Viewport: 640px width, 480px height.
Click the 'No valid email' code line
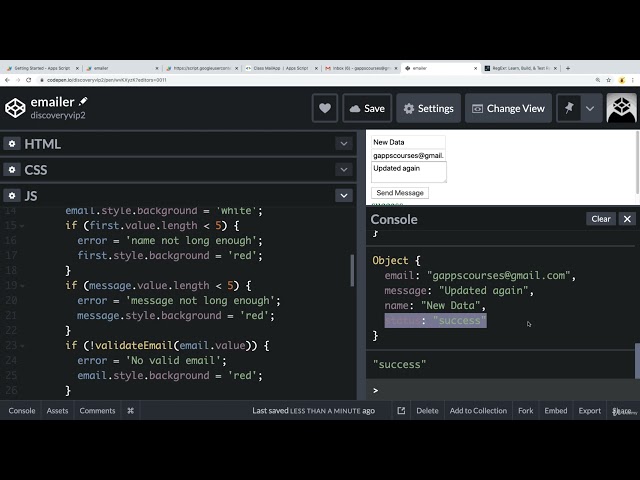[152, 360]
